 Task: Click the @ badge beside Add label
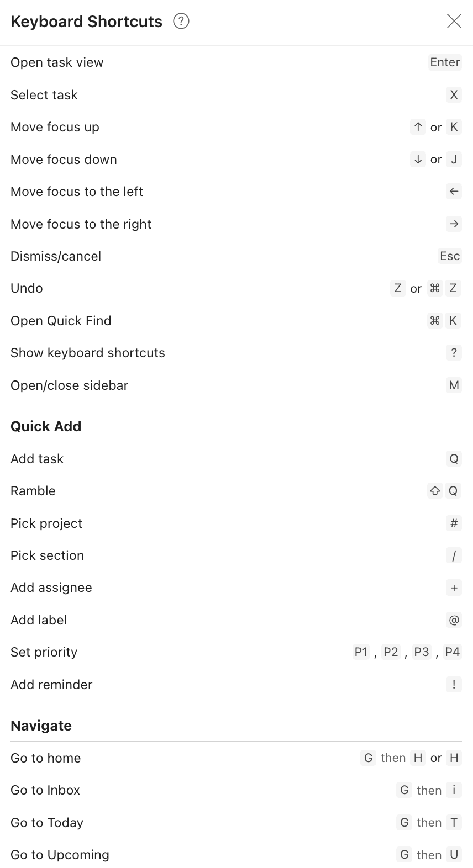[454, 620]
